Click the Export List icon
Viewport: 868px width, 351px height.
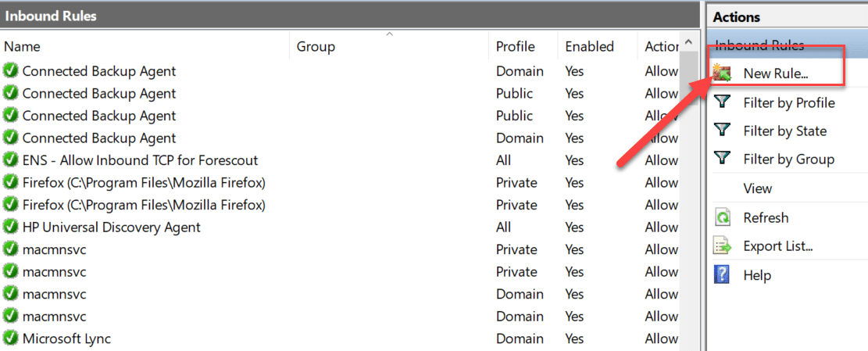pyautogui.click(x=723, y=246)
